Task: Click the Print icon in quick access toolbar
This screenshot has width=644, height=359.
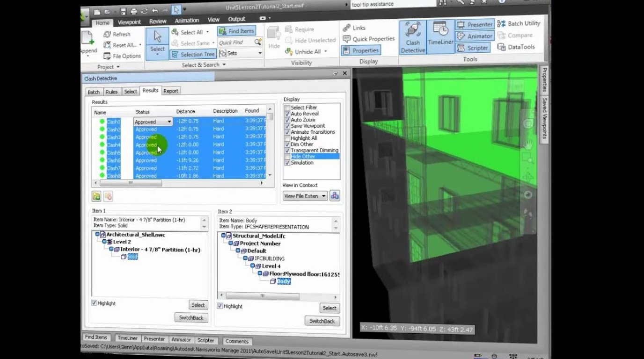Action: (x=133, y=11)
